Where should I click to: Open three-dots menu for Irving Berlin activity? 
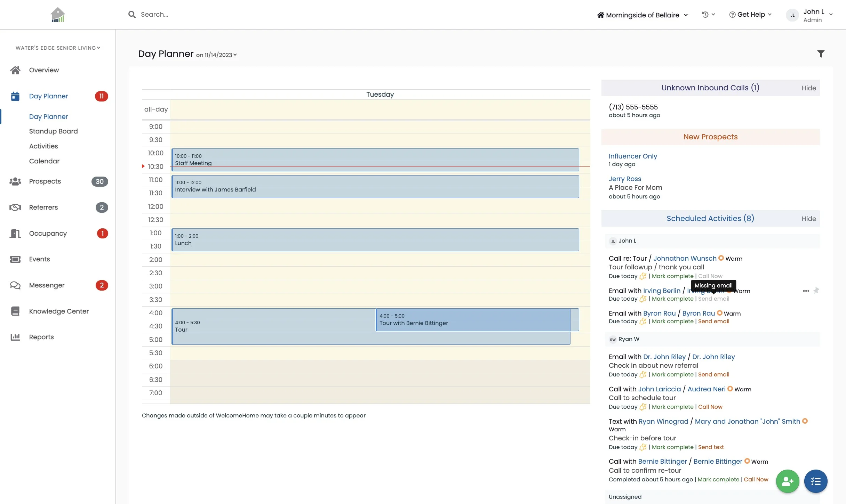[x=806, y=291]
